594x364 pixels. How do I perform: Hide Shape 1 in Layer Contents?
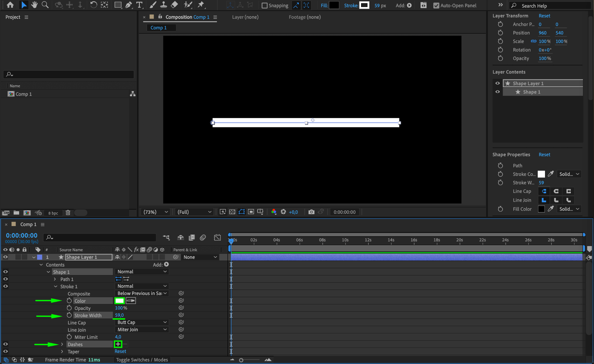pos(497,92)
